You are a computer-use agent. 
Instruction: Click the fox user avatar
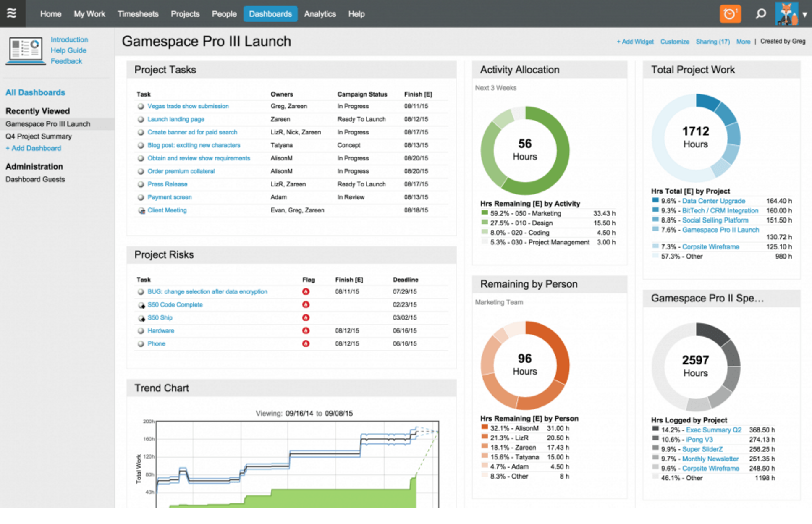786,14
